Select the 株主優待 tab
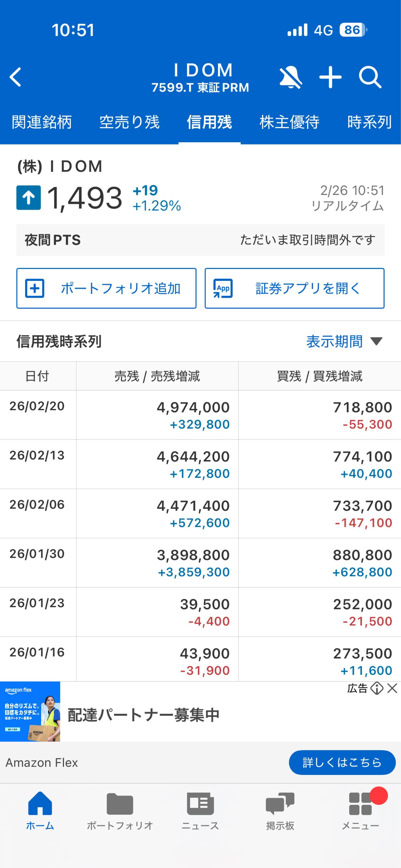The height and width of the screenshot is (868, 401). tap(289, 122)
